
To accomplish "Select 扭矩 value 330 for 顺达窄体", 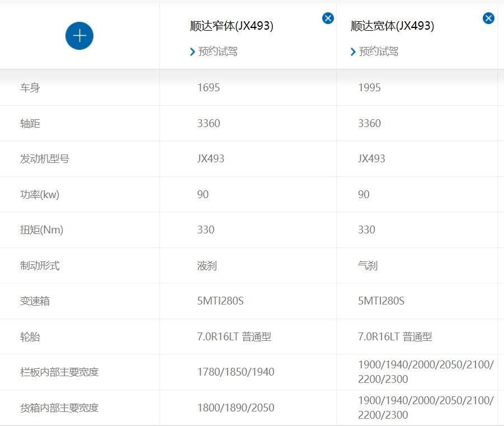I will (206, 230).
